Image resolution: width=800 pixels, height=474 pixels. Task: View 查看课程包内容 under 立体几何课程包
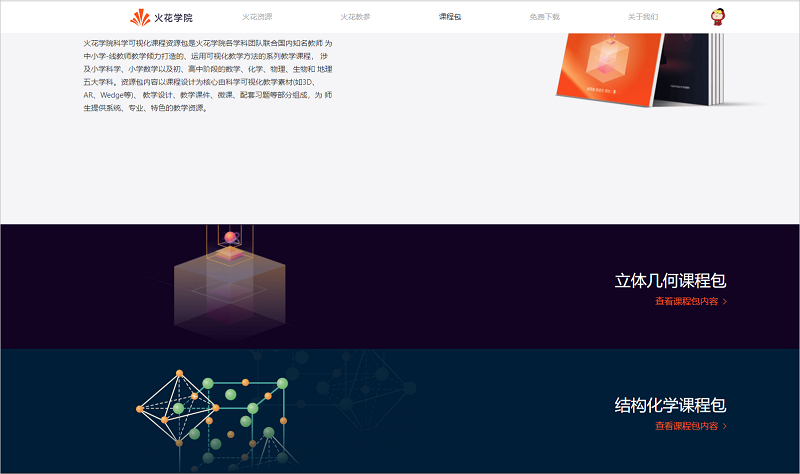click(687, 302)
